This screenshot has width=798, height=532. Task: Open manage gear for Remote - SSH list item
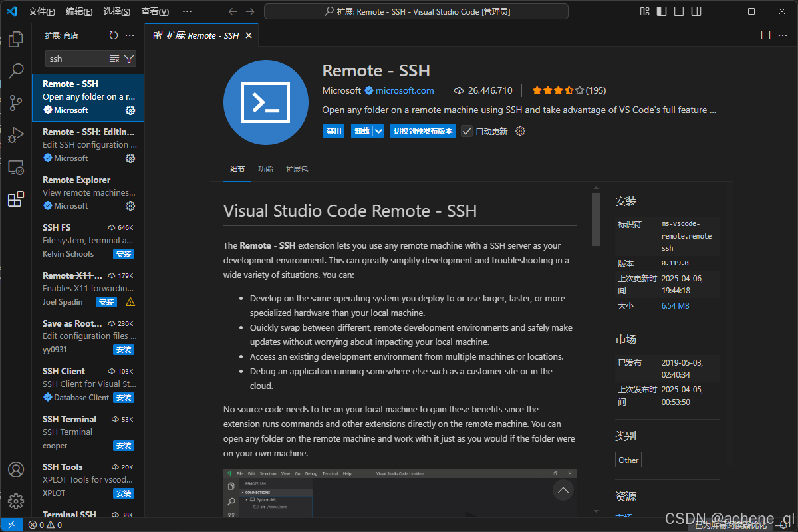pyautogui.click(x=130, y=110)
